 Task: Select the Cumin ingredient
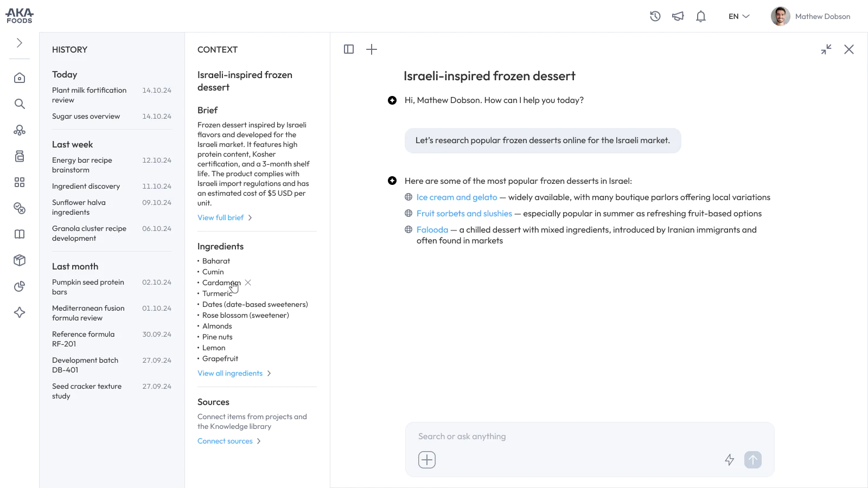click(x=213, y=272)
